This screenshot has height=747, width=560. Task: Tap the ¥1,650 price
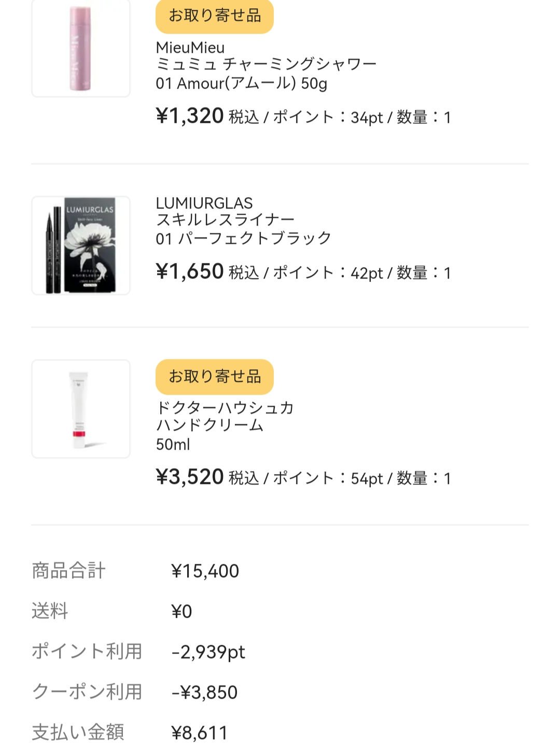pyautogui.click(x=190, y=272)
